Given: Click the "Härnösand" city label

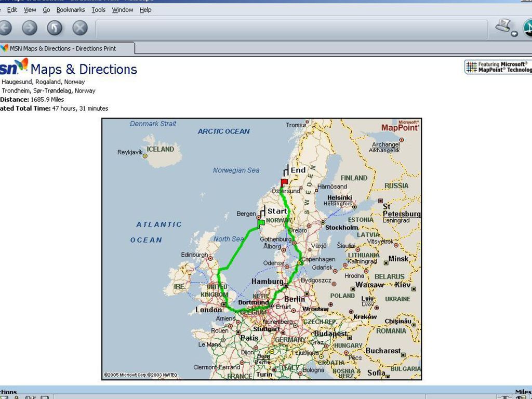Looking at the screenshot, I should pyautogui.click(x=332, y=187).
